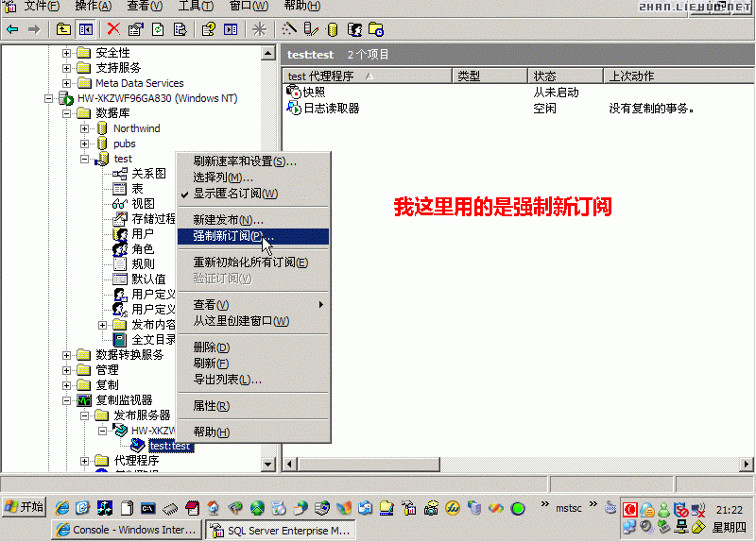756x542 pixels.
Task: Open the 查看(V) submenu in context menu
Action: click(253, 305)
